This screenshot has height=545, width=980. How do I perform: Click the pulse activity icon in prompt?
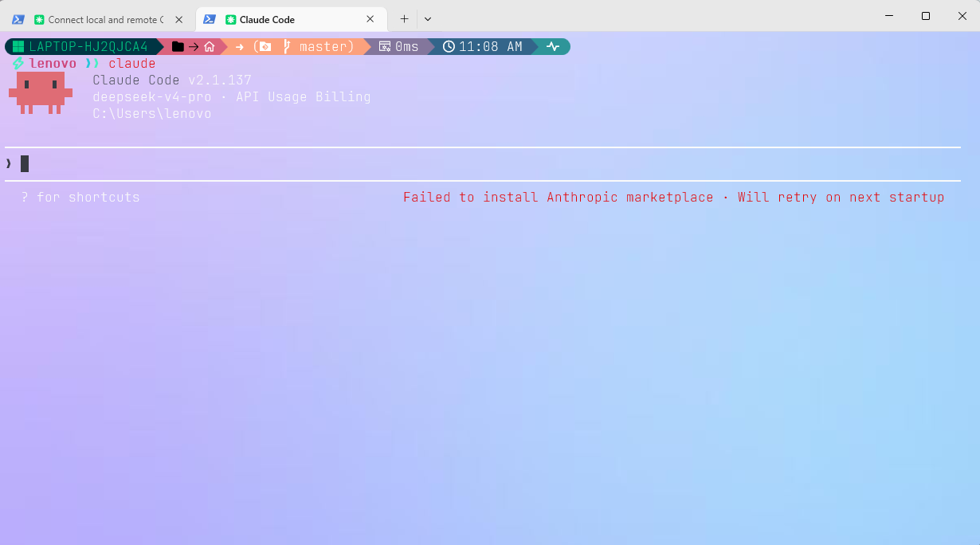(x=553, y=47)
